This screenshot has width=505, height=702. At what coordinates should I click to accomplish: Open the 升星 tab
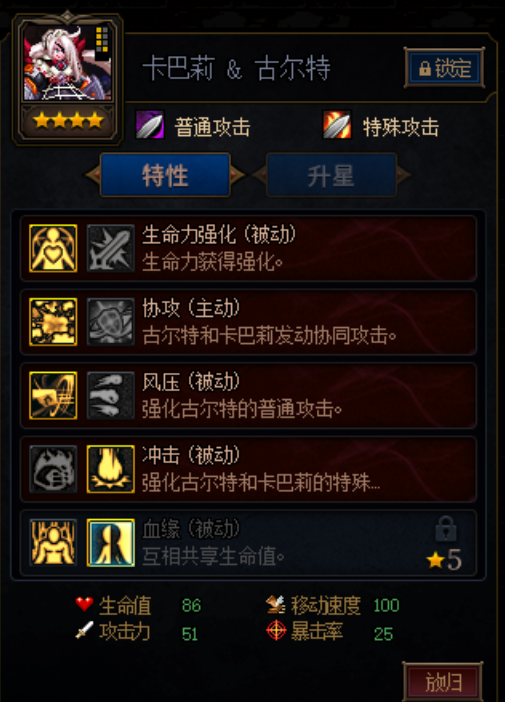pyautogui.click(x=331, y=175)
